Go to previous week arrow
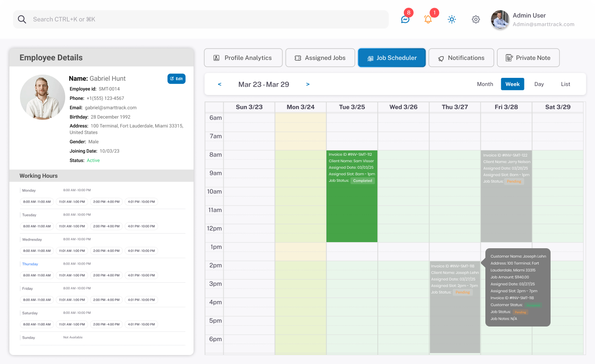The width and height of the screenshot is (595, 364). 220,84
